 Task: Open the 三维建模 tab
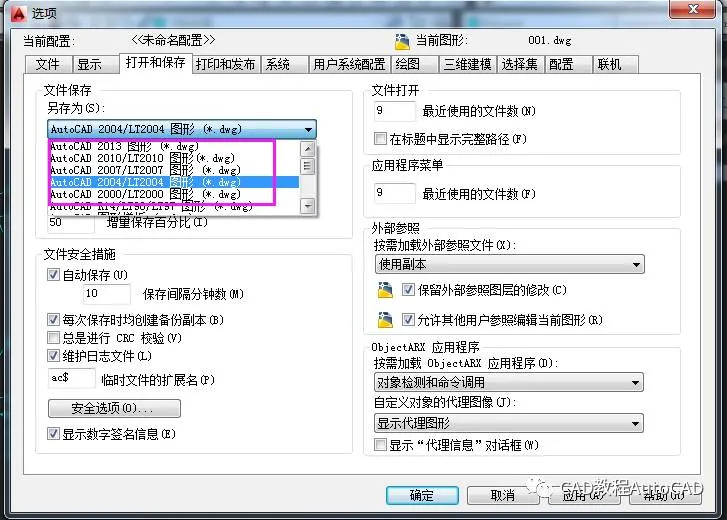pyautogui.click(x=468, y=64)
